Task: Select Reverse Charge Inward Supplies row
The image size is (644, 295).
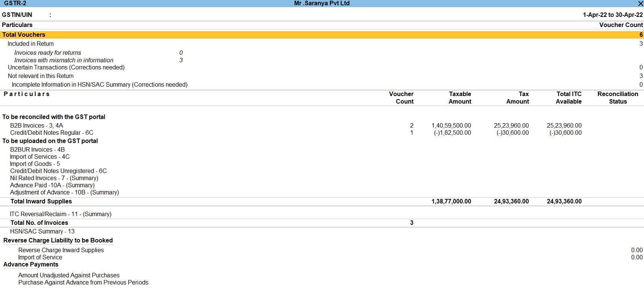Action: pos(61,250)
